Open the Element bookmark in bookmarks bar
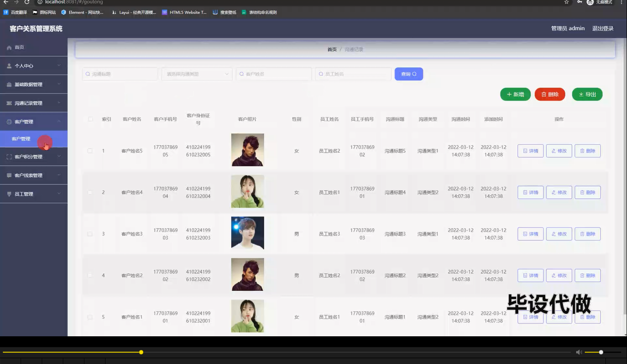Viewport: 627px width, 364px height. (x=82, y=12)
